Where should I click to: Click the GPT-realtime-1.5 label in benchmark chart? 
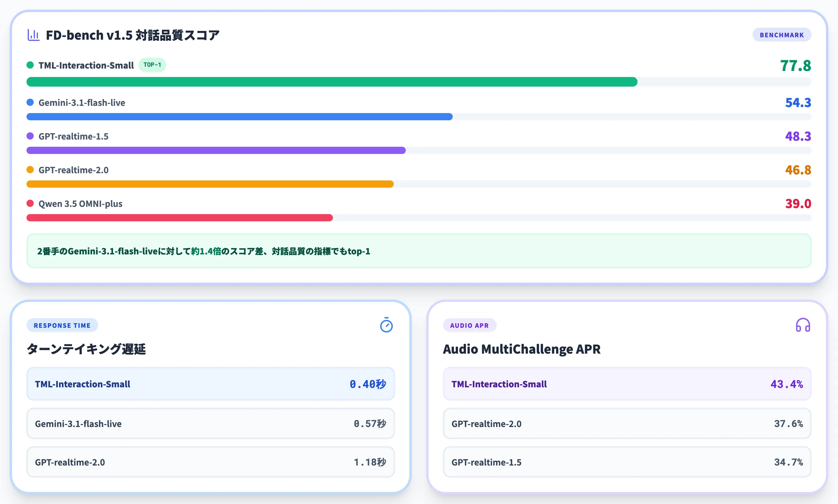click(73, 136)
